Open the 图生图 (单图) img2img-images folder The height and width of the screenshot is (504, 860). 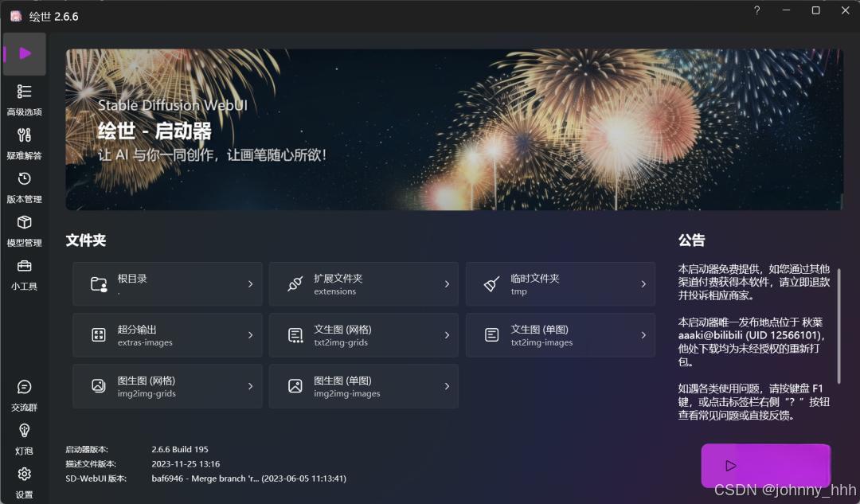click(x=364, y=386)
